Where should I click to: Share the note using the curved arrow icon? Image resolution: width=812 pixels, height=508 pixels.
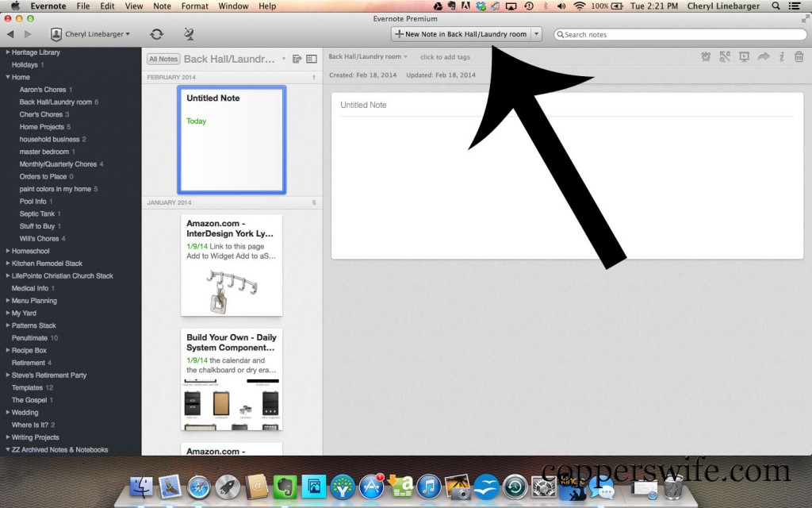[764, 57]
